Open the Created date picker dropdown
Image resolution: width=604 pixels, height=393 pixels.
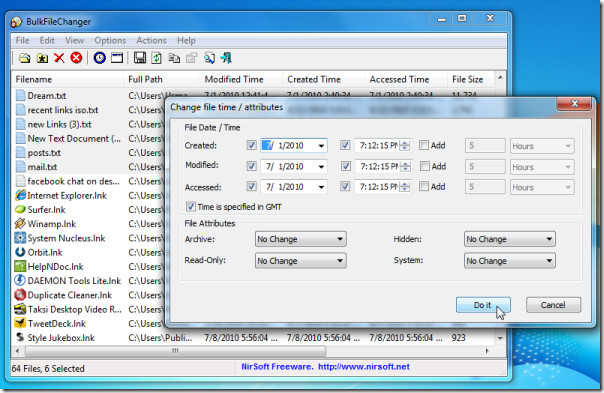pos(321,146)
